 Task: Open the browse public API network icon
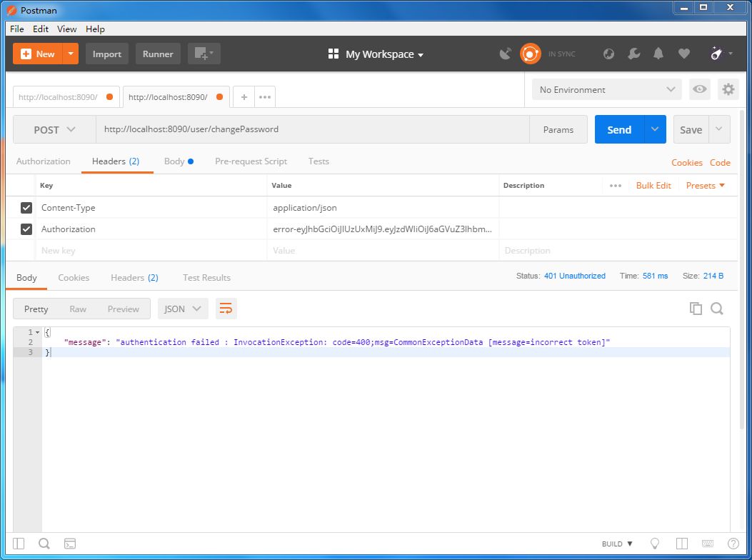click(x=608, y=54)
